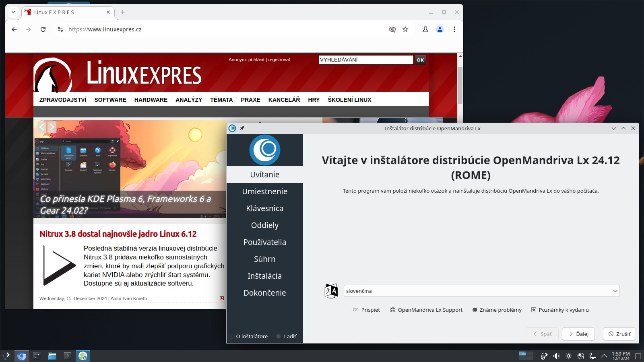Viewport: 644px width, 362px height.
Task: Expand the tab search dropdown
Action: click(13, 12)
